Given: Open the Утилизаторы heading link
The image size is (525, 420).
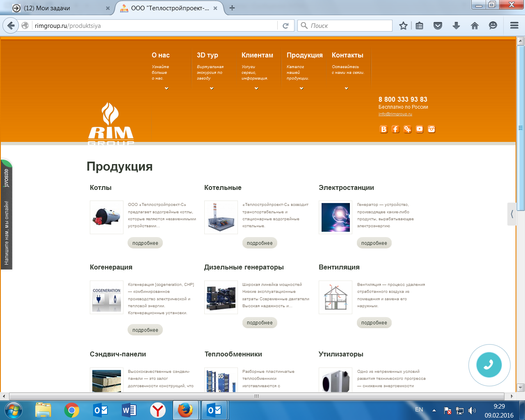Looking at the screenshot, I should tap(341, 354).
